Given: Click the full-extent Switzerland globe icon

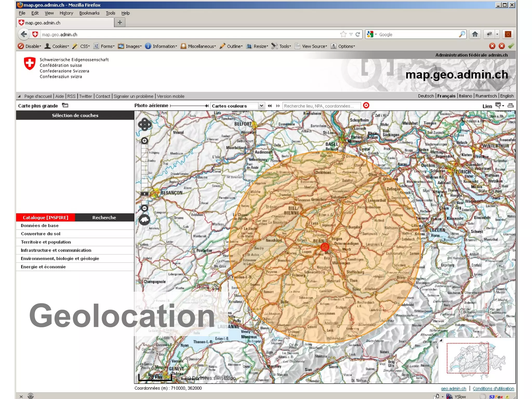Looking at the screenshot, I should 145,220.
